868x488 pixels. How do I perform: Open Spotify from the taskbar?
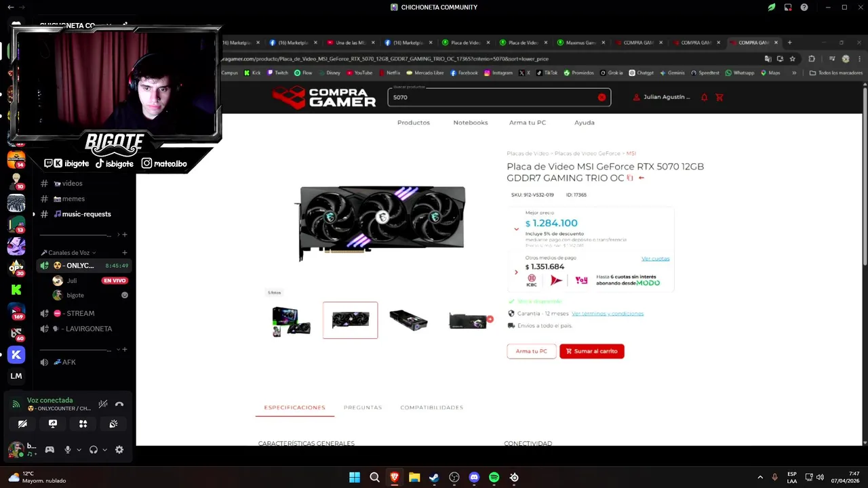tap(494, 477)
